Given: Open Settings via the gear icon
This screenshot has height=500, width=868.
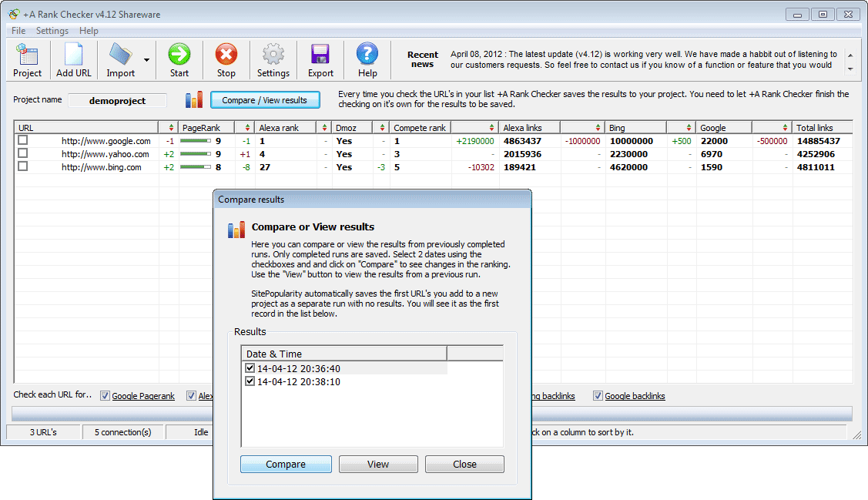Looking at the screenshot, I should (273, 55).
